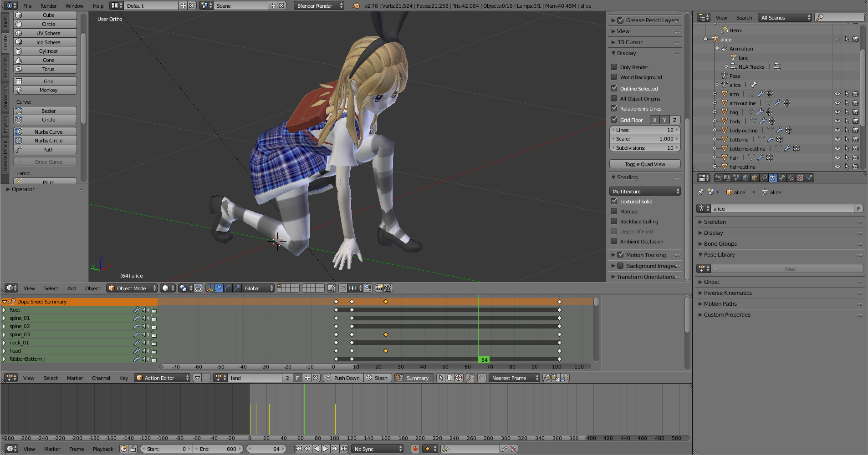Open the Physics properties tab
Screen dimensions: 868x455
tap(809, 178)
